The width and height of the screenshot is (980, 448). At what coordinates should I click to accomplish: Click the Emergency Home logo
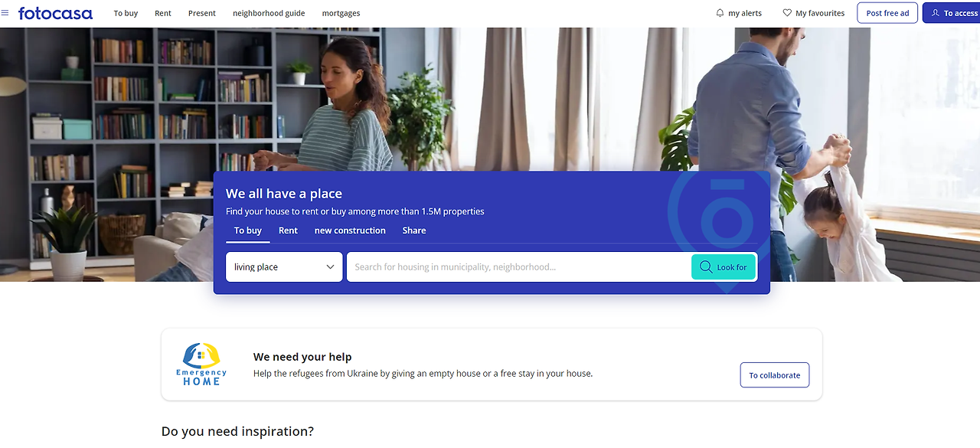(201, 364)
